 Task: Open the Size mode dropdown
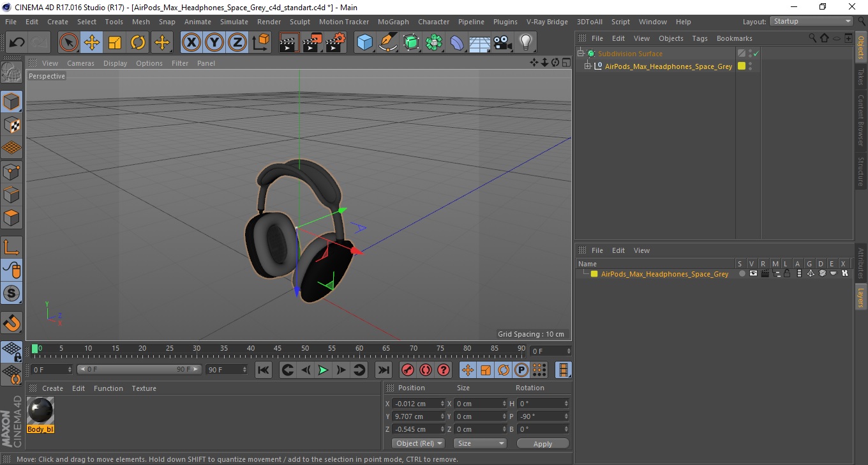[x=480, y=443]
